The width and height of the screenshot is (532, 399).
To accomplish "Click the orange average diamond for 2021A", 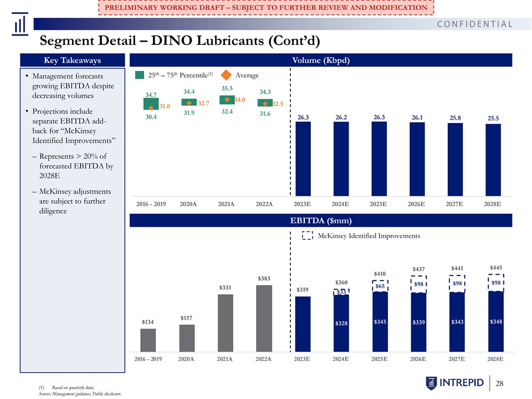I will [x=227, y=100].
